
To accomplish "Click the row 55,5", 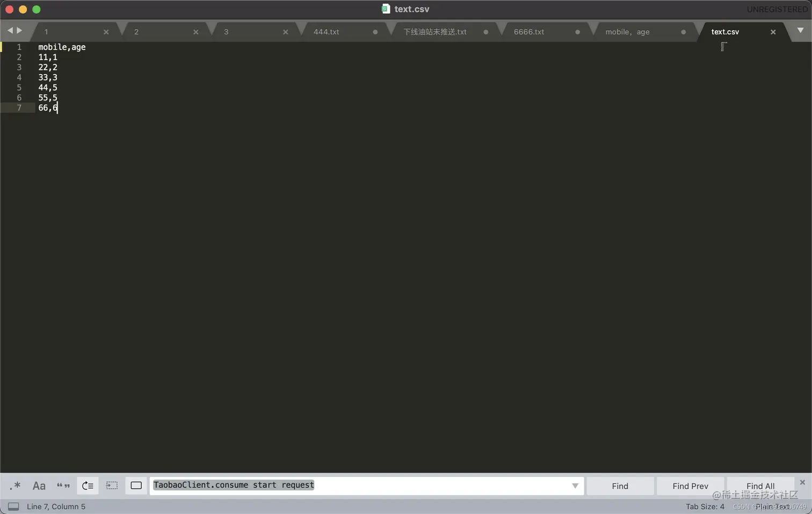I will tap(48, 98).
